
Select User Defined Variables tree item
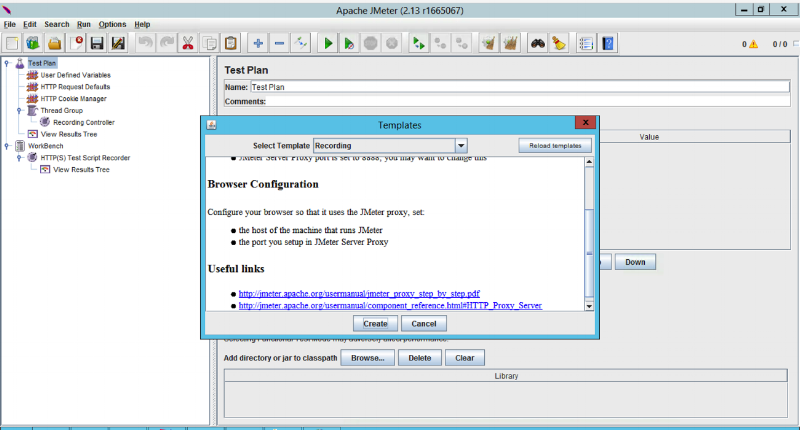click(x=76, y=75)
